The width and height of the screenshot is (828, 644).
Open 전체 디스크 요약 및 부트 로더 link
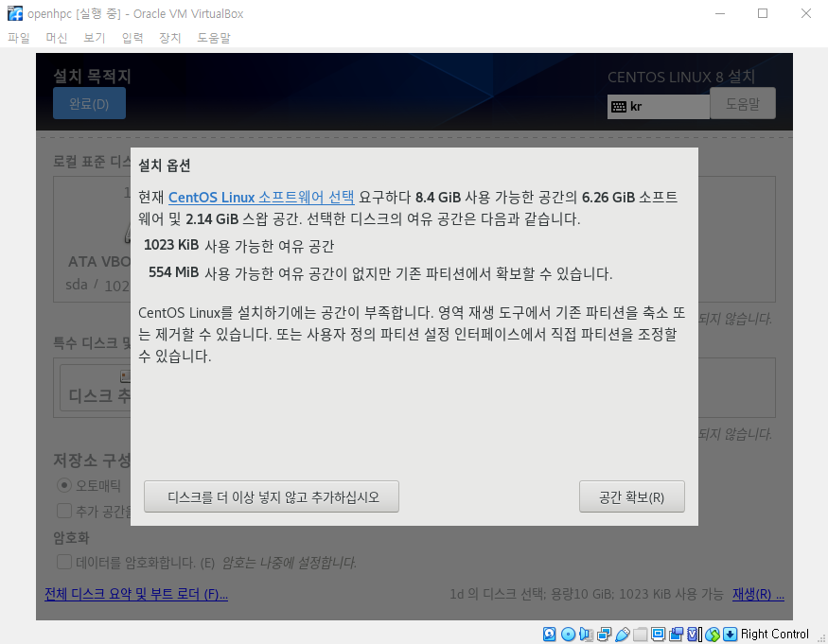(x=136, y=595)
